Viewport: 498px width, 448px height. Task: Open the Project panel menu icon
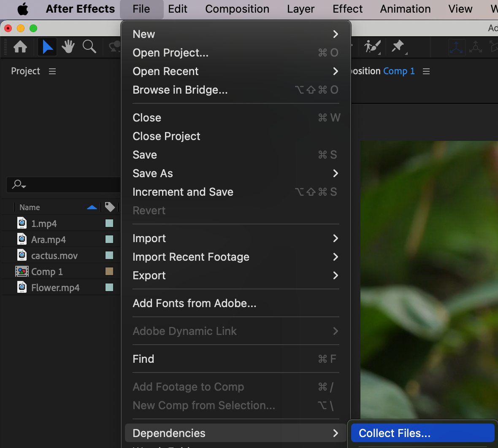52,71
